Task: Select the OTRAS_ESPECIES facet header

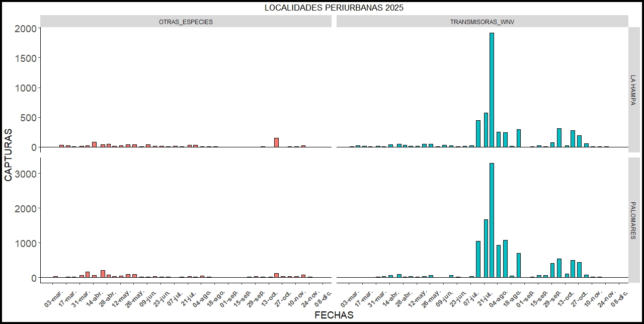Action: [186, 22]
